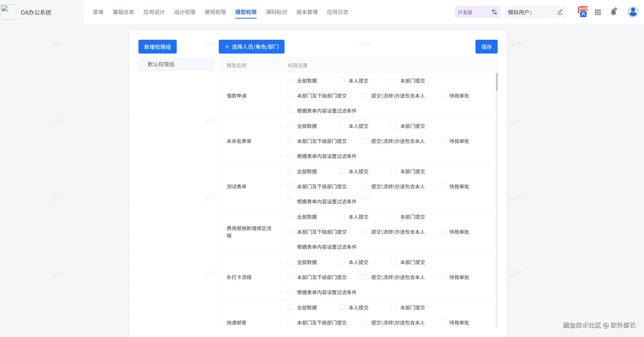Open the user avatar menu

point(633,12)
